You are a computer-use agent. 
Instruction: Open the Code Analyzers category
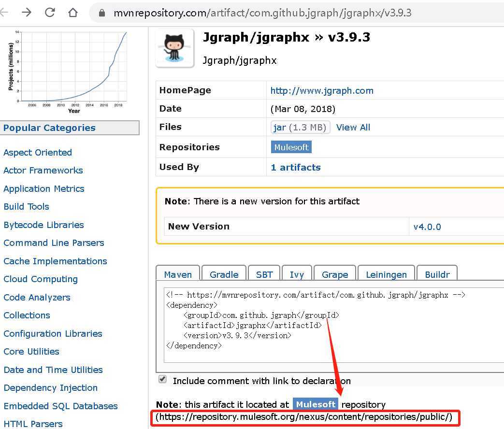[x=37, y=298]
